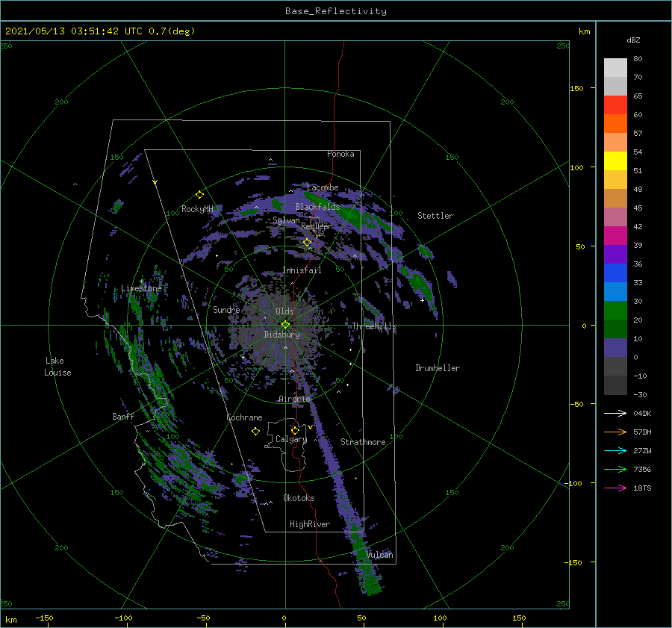This screenshot has width=672, height=628.
Task: Click the white 04DK arrow in the legend
Action: 615,413
